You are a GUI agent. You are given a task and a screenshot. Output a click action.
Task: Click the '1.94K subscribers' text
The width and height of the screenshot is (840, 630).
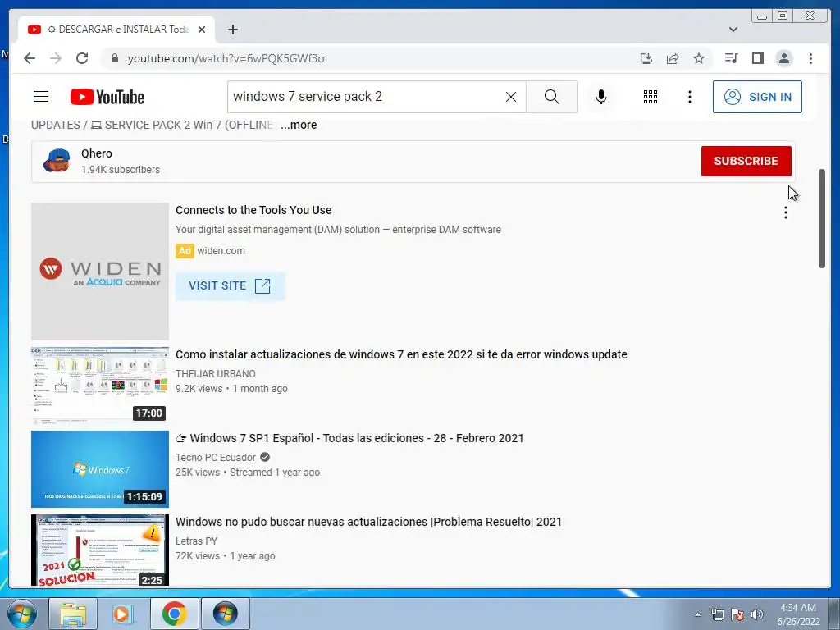(121, 169)
